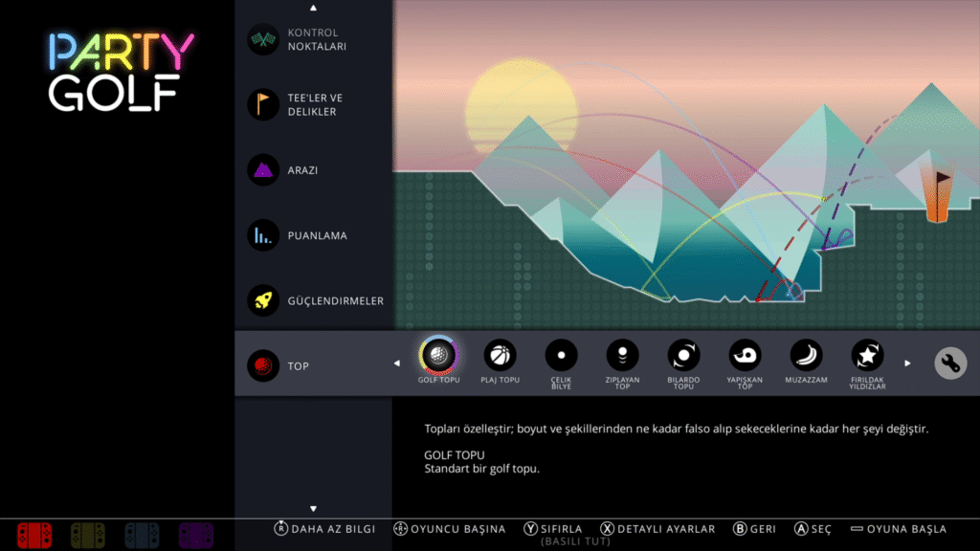Select the Zıplayan Top ball
Screen dimensions: 980x551
(622, 355)
